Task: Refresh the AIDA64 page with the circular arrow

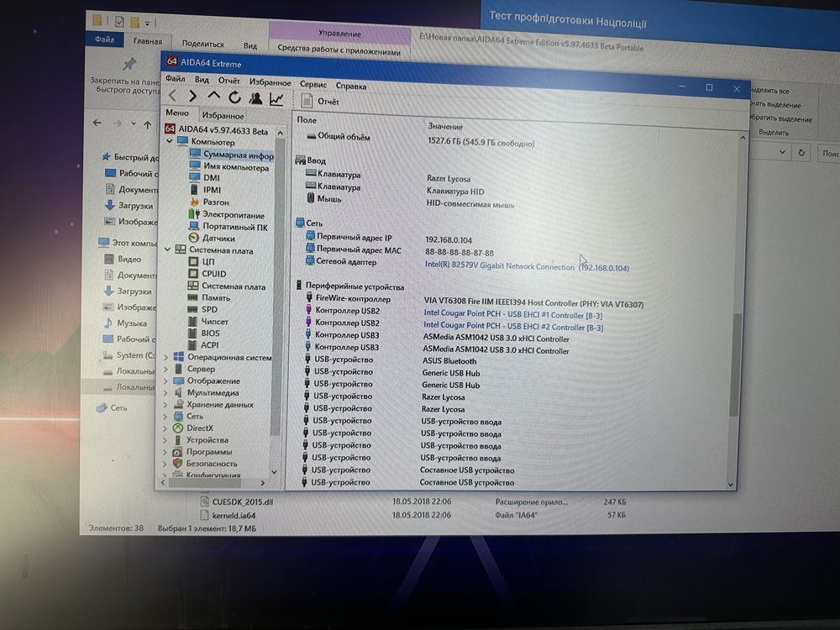Action: 234,97
